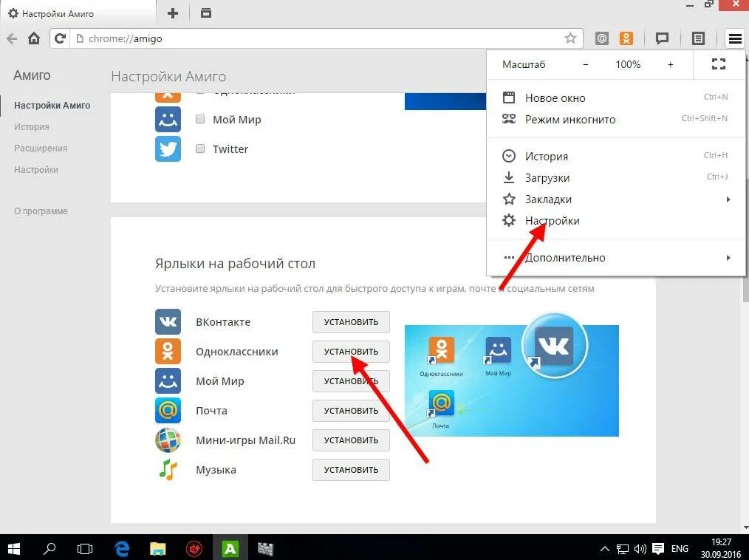Increase zoom with the plus button
The height and width of the screenshot is (560, 749).
click(670, 64)
